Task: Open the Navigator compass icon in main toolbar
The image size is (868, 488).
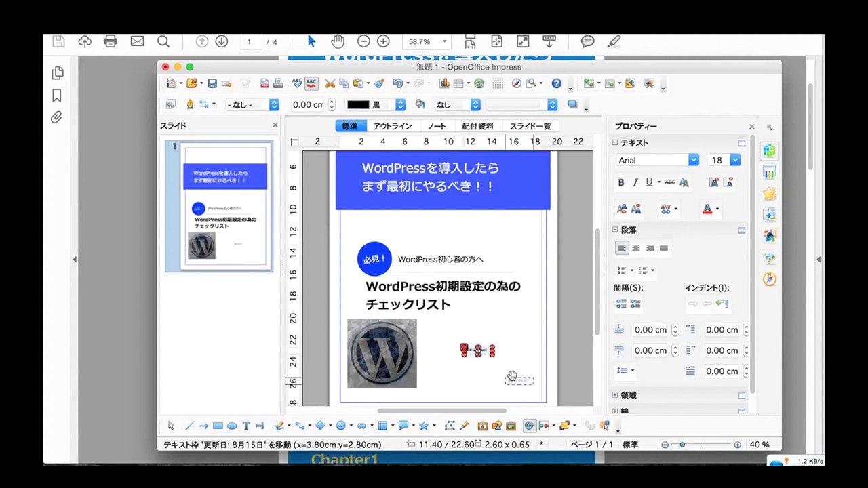Action: [517, 83]
